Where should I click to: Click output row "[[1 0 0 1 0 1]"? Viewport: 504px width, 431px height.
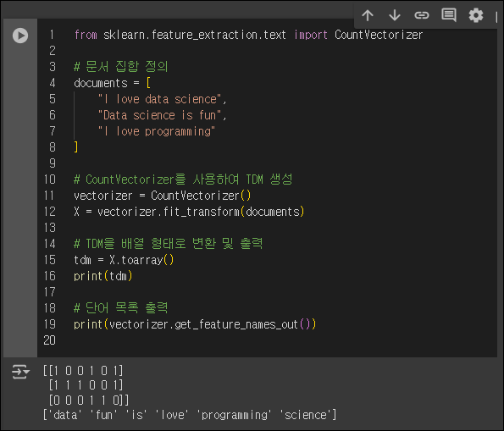coord(83,371)
